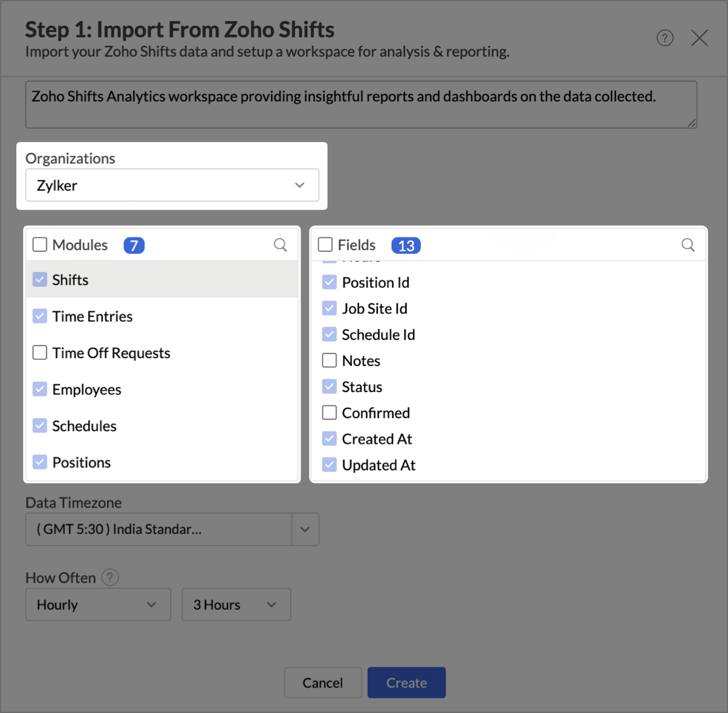Expand the Data Timezone dropdown arrow
This screenshot has height=713, width=728.
305,529
